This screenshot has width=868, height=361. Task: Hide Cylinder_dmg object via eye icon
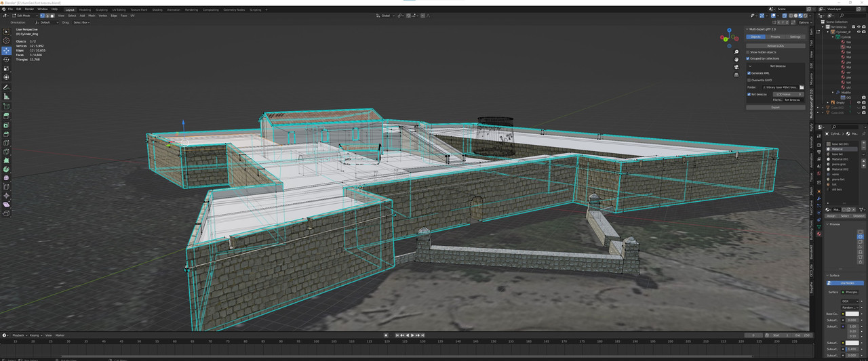859,32
